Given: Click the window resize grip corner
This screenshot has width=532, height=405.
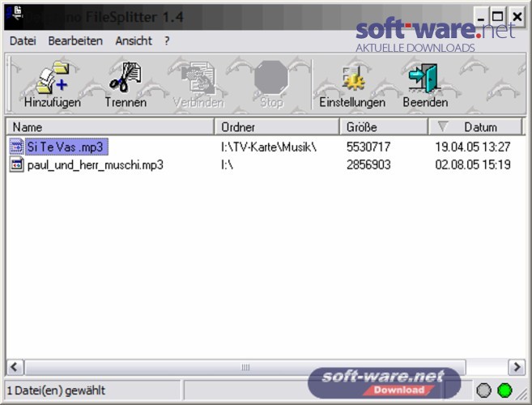Looking at the screenshot, I should (521, 394).
